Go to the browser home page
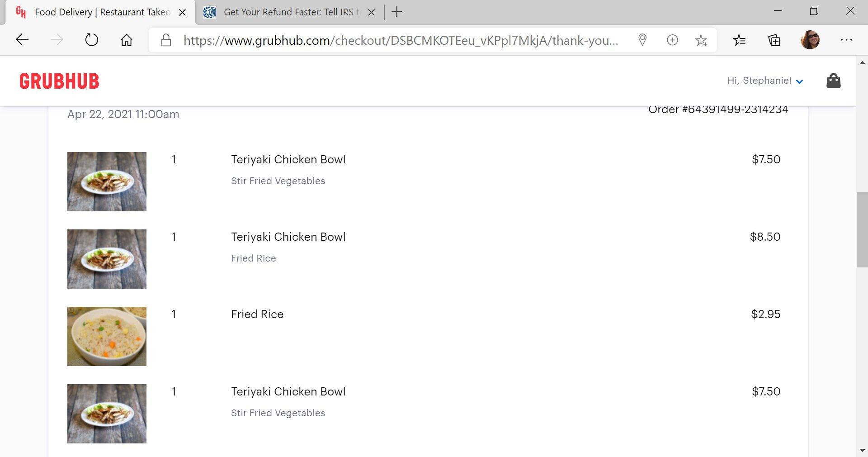This screenshot has width=868, height=457. tap(127, 40)
